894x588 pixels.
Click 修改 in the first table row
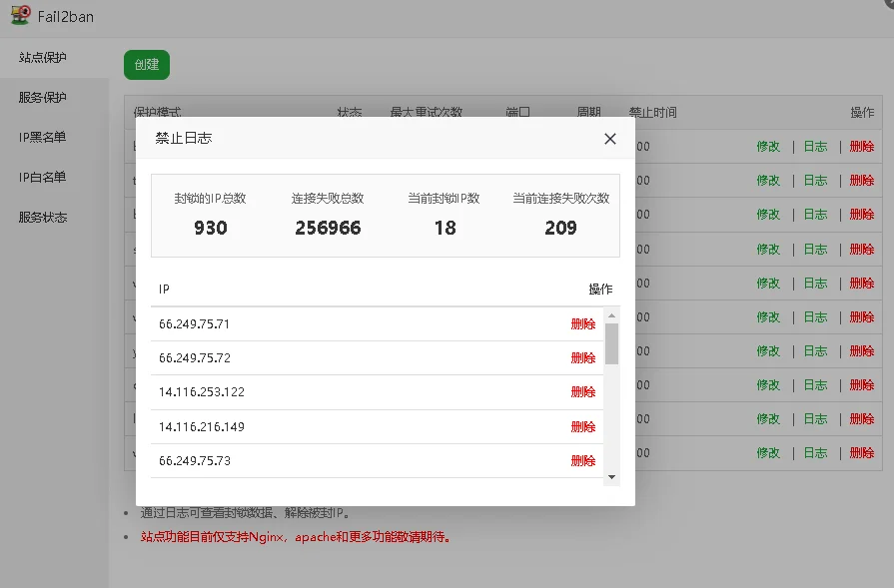(767, 147)
